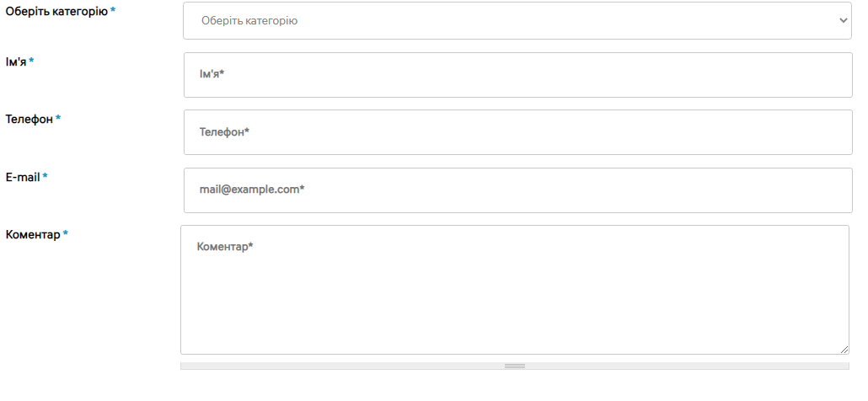
Task: Click the 'mail@example.com' placeholder text
Action: 251,190
